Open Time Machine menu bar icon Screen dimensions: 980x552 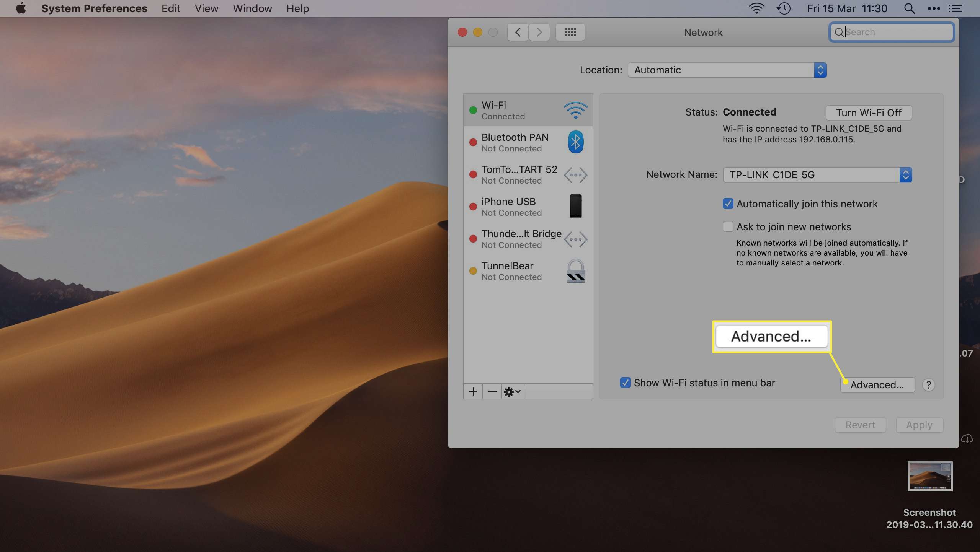click(784, 8)
